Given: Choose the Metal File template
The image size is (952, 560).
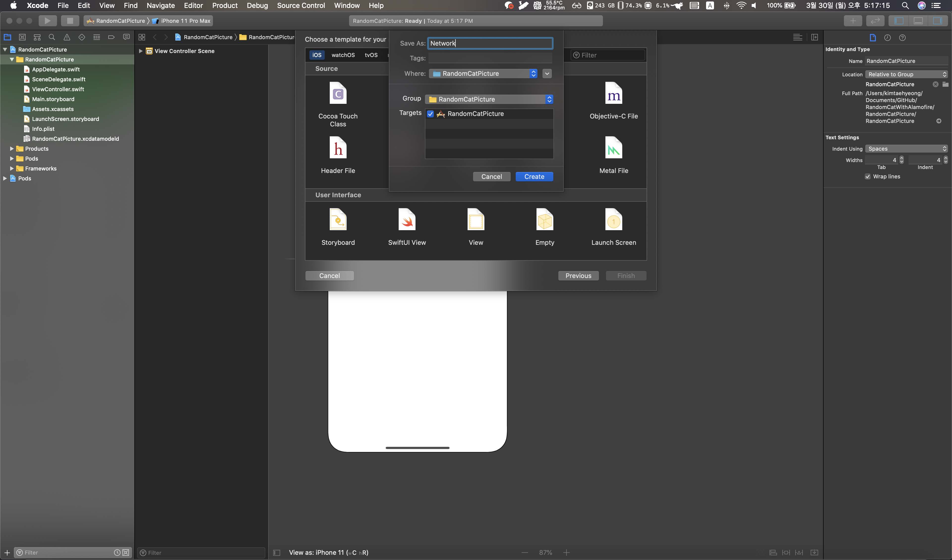Looking at the screenshot, I should click(x=614, y=155).
